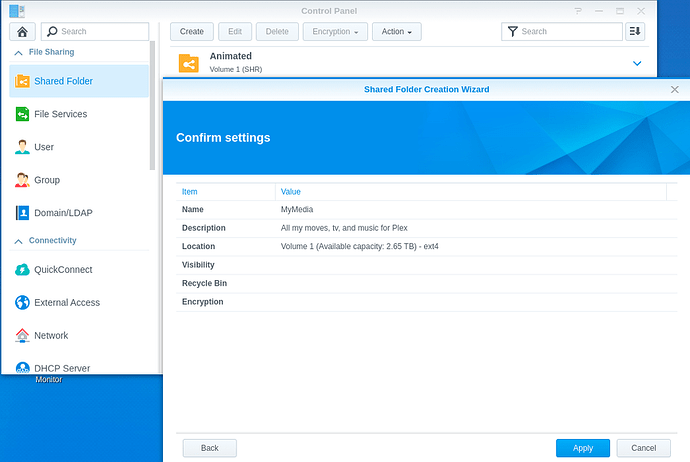Open Control Panel help question mark
Image resolution: width=690 pixels, height=462 pixels.
(578, 11)
